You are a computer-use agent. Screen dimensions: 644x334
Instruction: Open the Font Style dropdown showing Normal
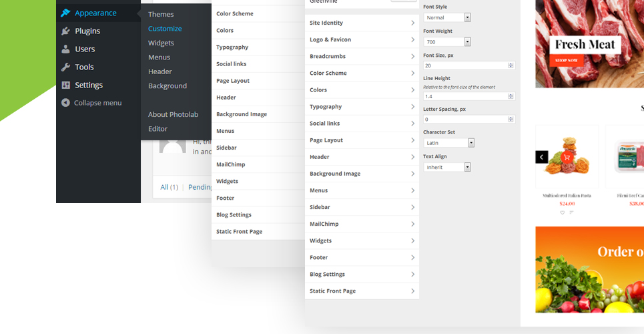pyautogui.click(x=447, y=17)
